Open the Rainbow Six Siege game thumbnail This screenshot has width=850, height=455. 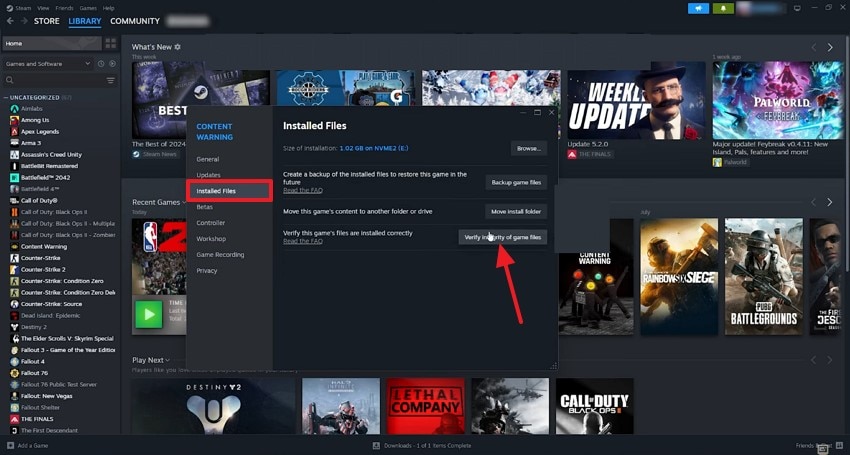tap(679, 277)
